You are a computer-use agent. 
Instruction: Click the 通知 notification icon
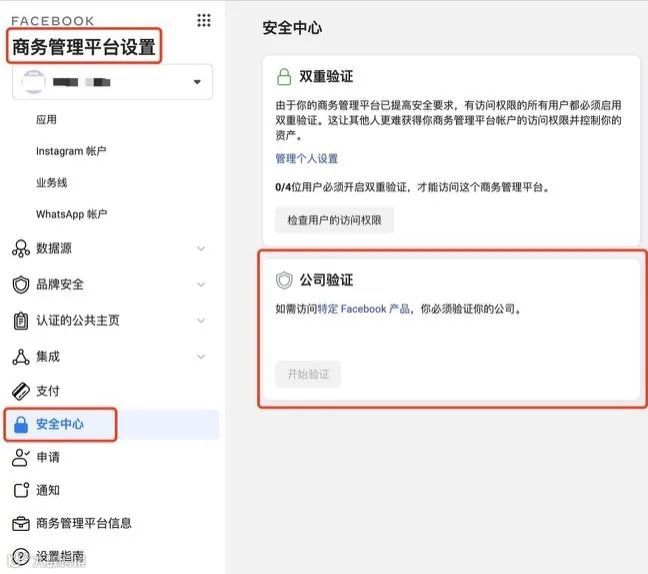coord(21,491)
